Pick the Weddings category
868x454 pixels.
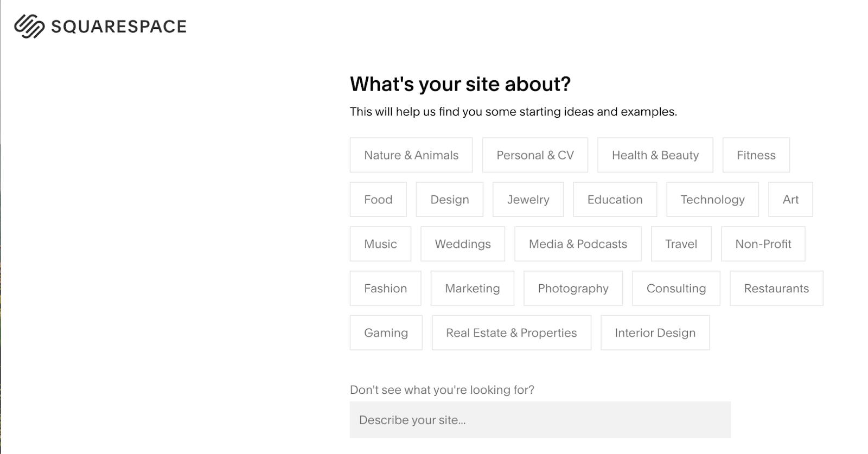tap(463, 244)
